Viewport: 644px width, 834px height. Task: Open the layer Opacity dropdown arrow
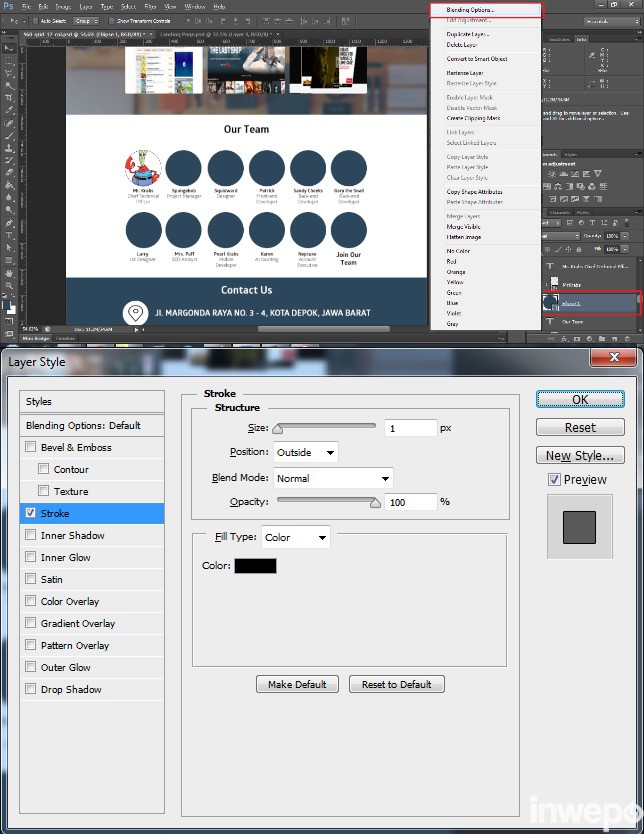625,236
